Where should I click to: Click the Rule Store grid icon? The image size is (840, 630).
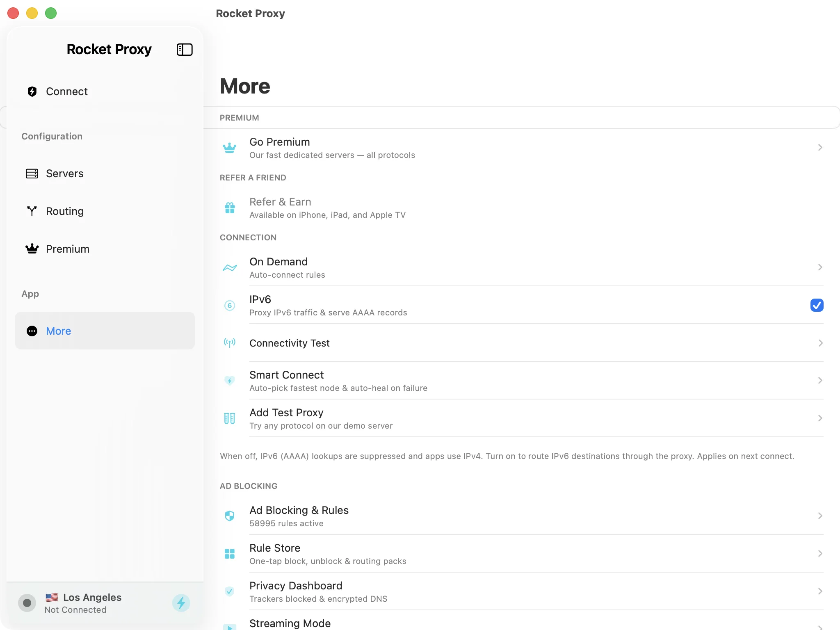pyautogui.click(x=230, y=554)
